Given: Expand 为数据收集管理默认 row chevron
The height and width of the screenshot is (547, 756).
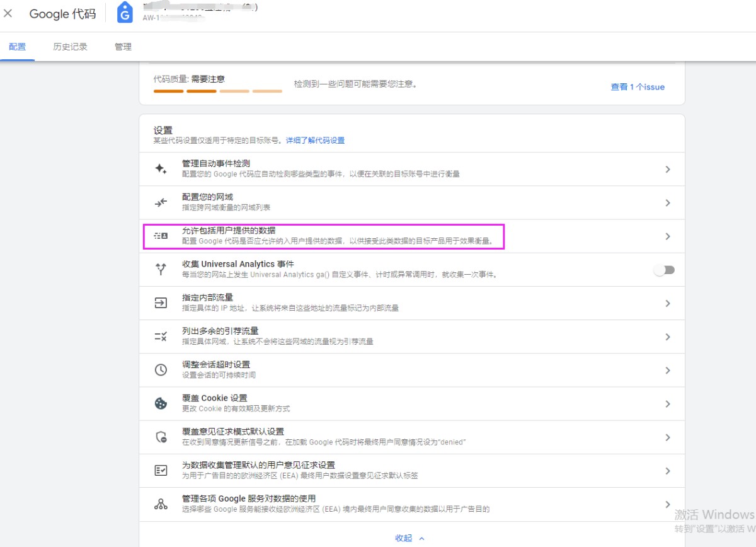Looking at the screenshot, I should 668,471.
